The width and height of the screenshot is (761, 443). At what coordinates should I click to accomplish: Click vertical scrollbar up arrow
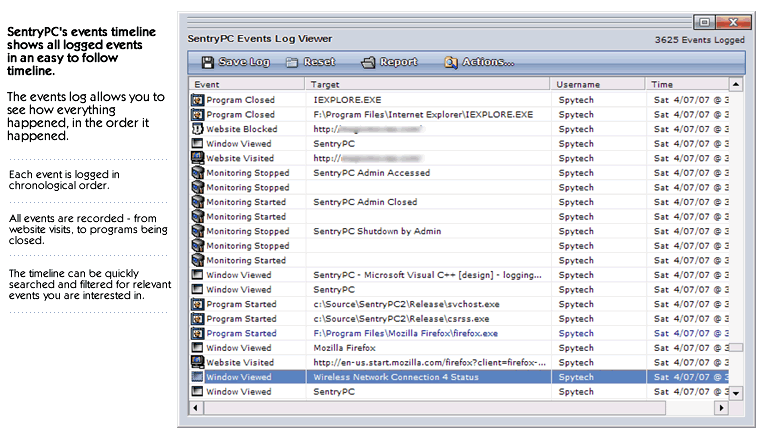pos(736,84)
